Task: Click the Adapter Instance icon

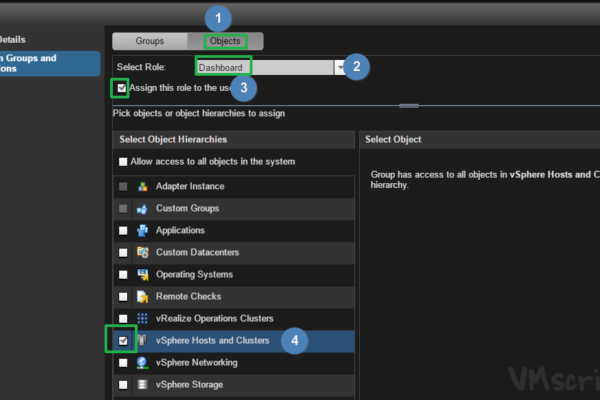Action: [x=143, y=187]
